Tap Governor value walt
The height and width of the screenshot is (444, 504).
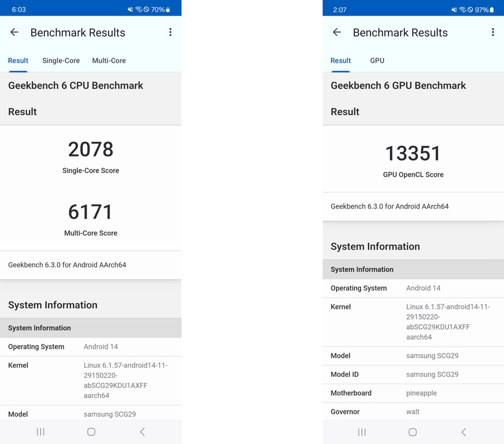(x=413, y=411)
